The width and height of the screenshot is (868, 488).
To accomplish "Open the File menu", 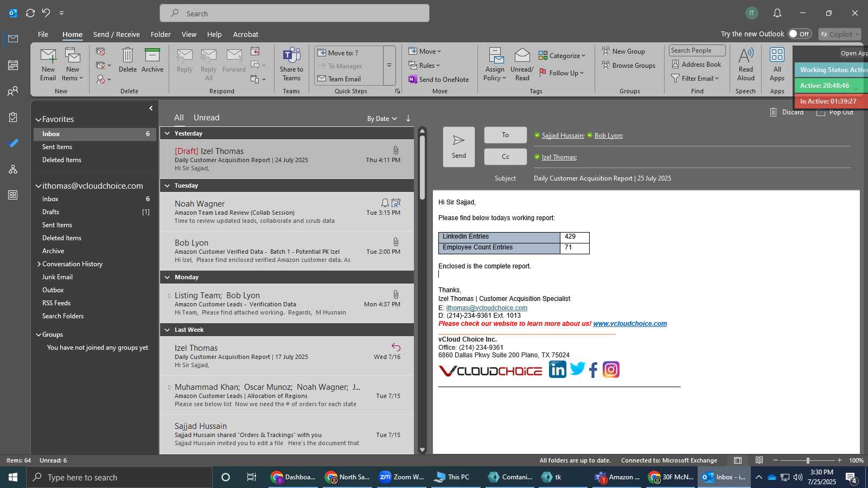I will click(x=43, y=34).
